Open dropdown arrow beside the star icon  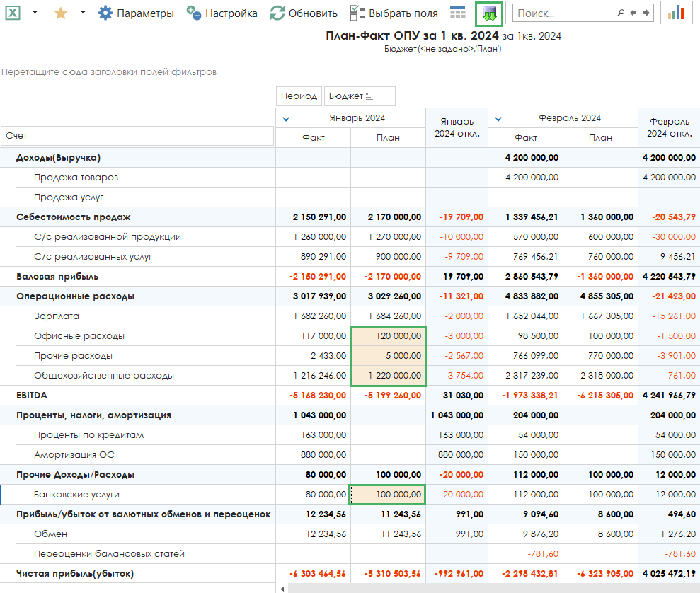(x=82, y=13)
